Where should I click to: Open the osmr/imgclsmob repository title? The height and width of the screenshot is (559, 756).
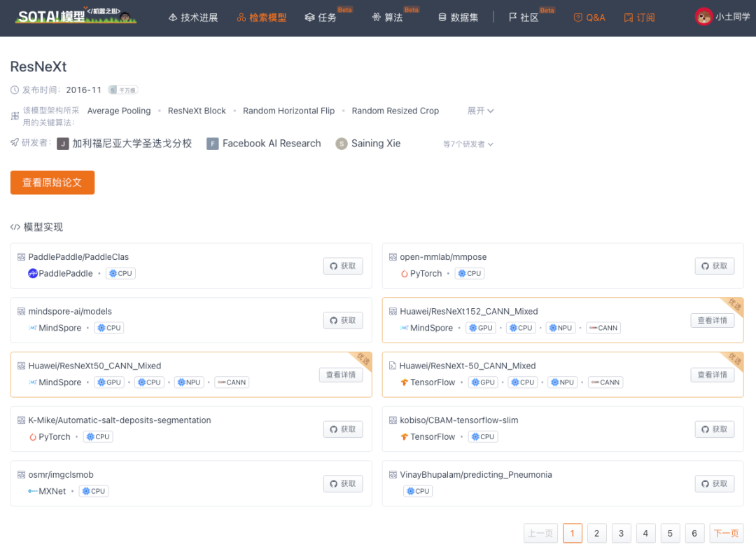61,475
